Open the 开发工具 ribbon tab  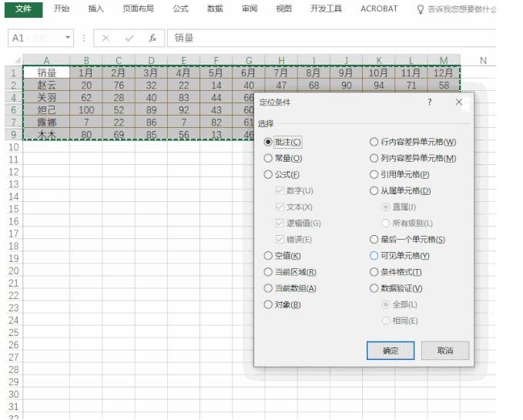pos(326,9)
